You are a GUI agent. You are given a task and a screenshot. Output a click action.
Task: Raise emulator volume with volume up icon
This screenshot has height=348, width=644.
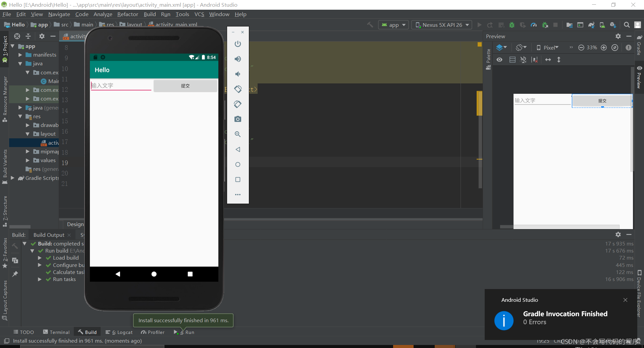(x=238, y=59)
